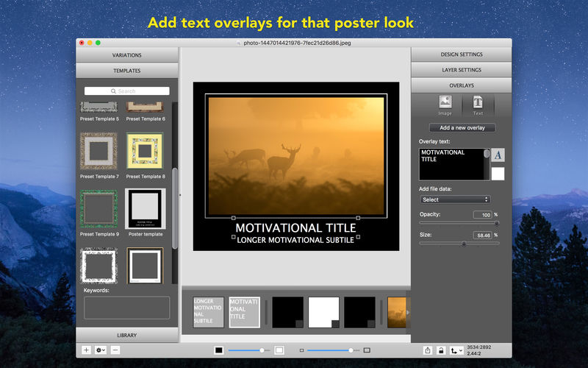The height and width of the screenshot is (368, 588).
Task: Click the plus button in bottom toolbar
Action: (86, 350)
